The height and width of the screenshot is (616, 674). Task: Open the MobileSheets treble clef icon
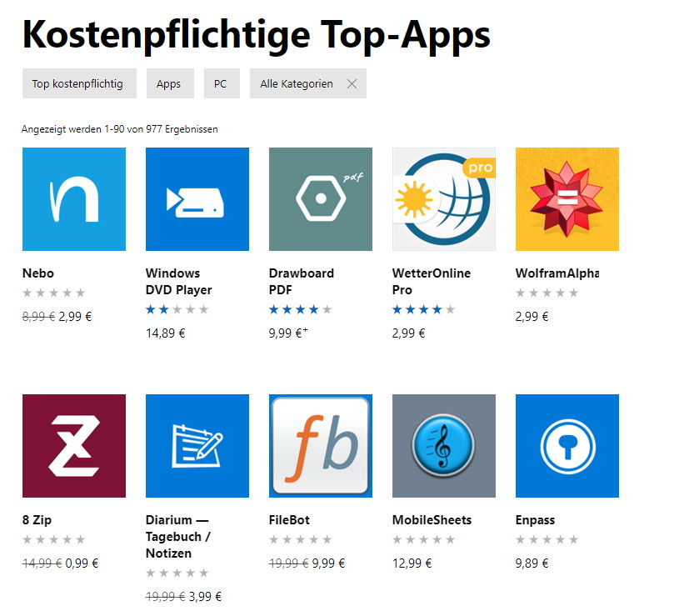coord(444,446)
